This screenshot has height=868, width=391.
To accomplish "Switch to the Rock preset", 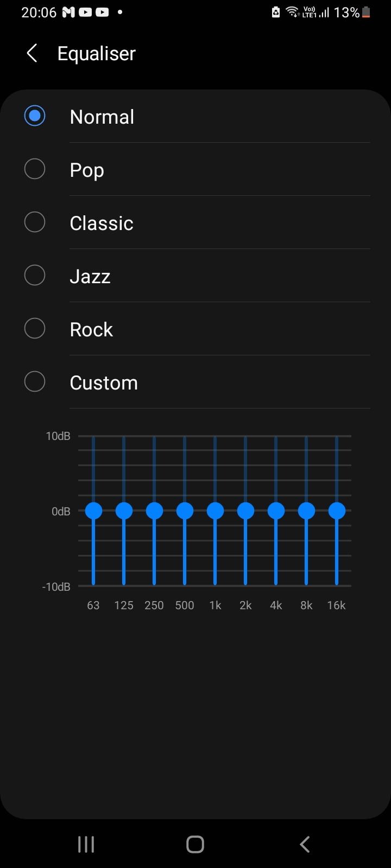I will (35, 329).
